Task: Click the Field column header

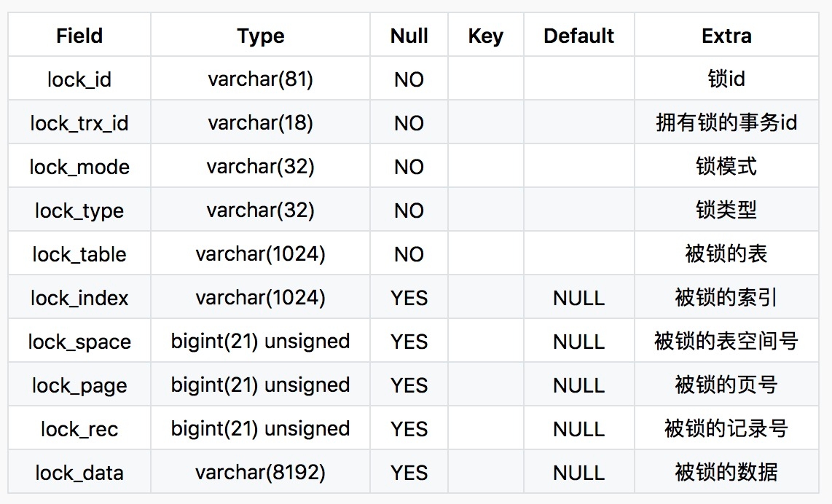Action: [79, 36]
